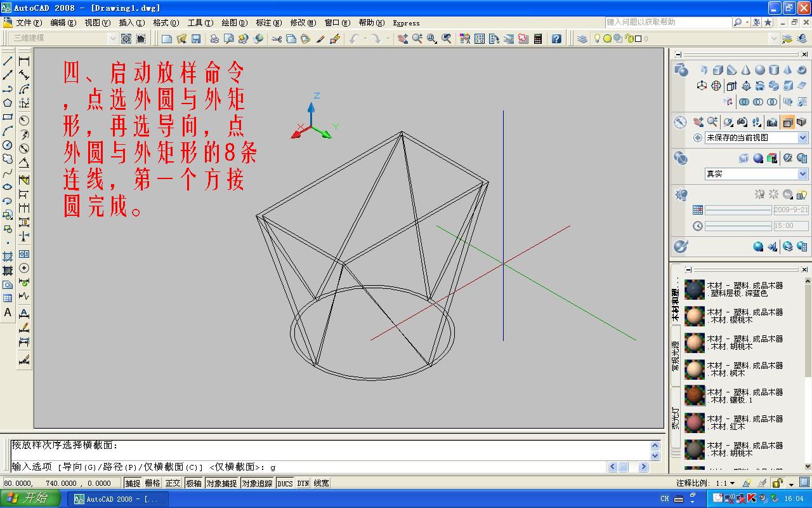Select the Rectangle draw tool
The height and width of the screenshot is (508, 812).
tap(8, 117)
